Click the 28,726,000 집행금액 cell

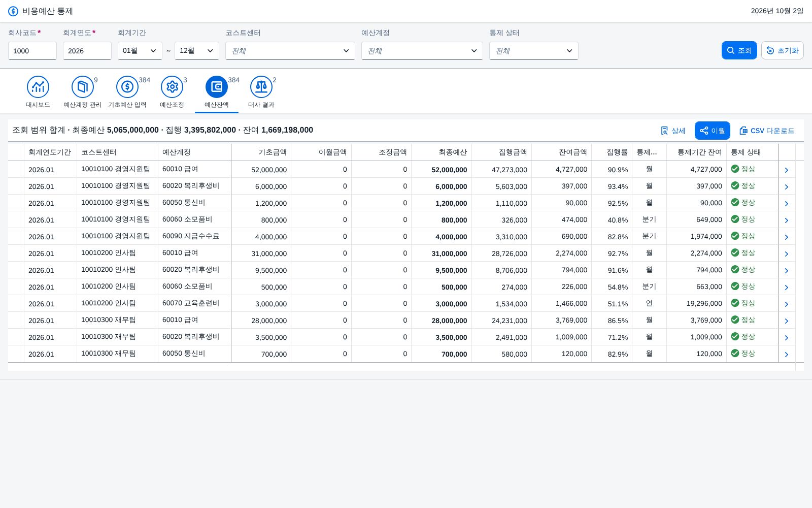pos(502,253)
